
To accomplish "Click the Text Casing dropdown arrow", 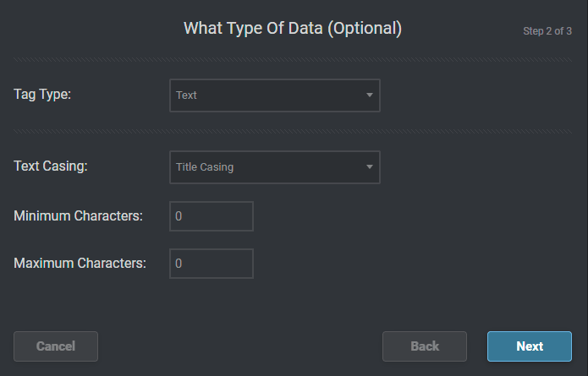I will tap(369, 167).
